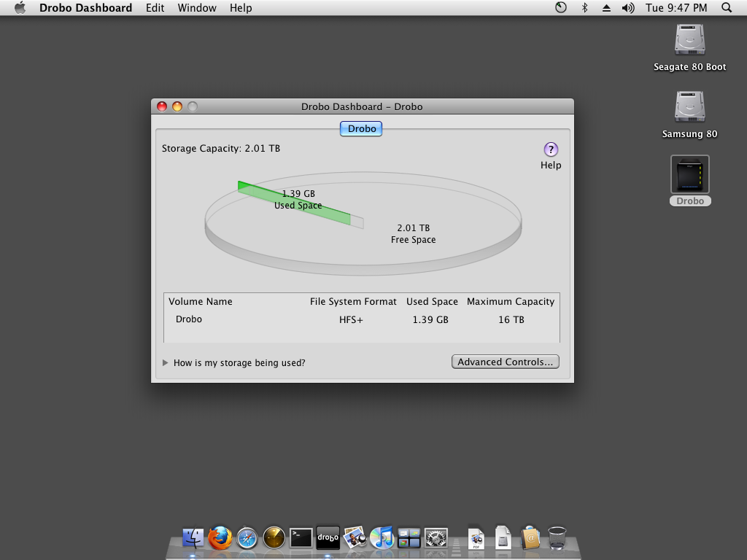Screen dimensions: 747x560
Task: Click the HFS+ format cell
Action: click(351, 319)
